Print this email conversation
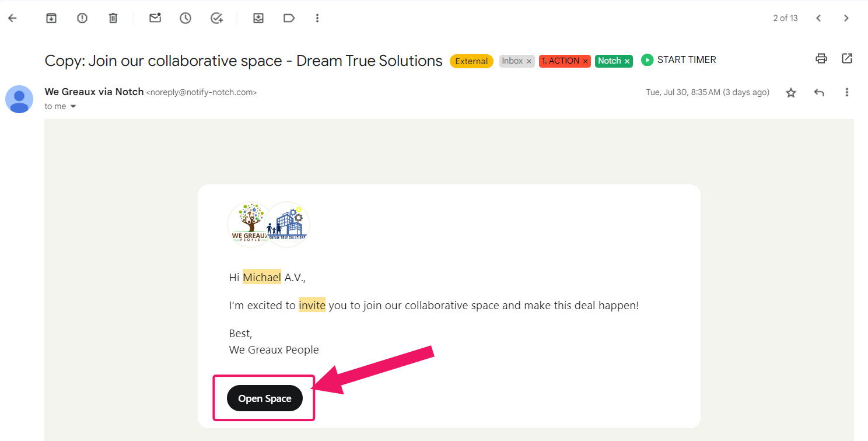868x441 pixels. [x=821, y=58]
